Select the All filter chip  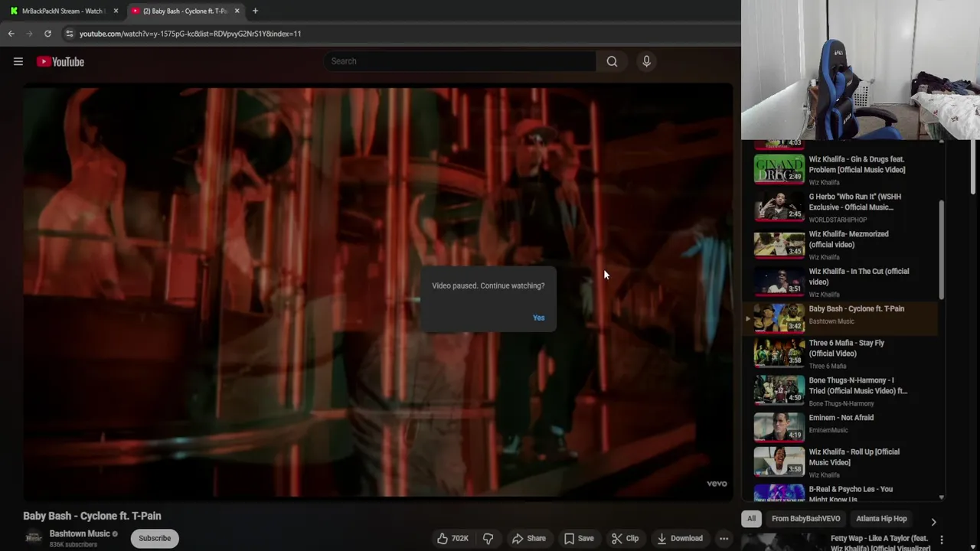click(x=751, y=519)
